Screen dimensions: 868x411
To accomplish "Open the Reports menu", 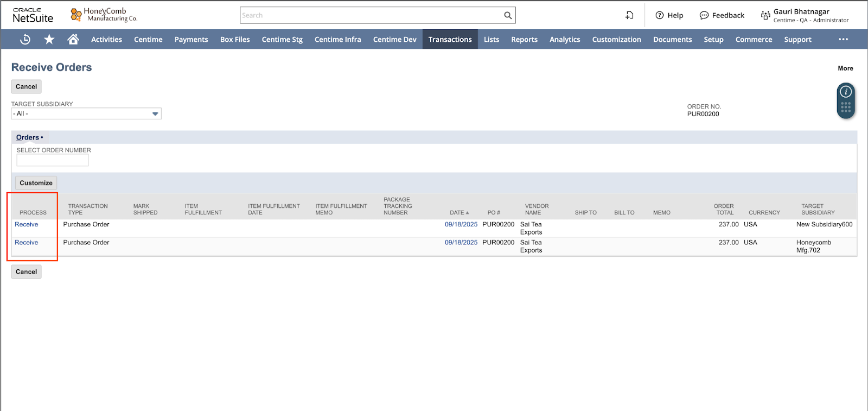I will point(524,39).
